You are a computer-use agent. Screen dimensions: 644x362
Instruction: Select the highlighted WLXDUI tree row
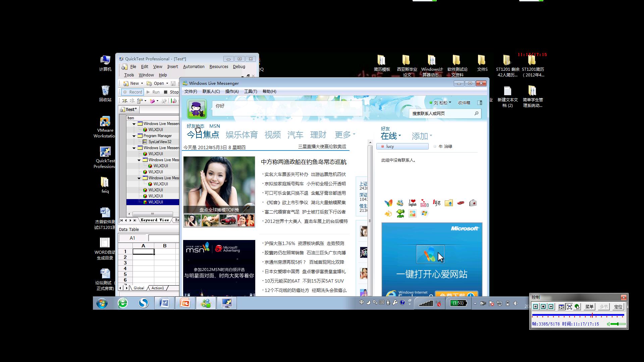tap(153, 202)
